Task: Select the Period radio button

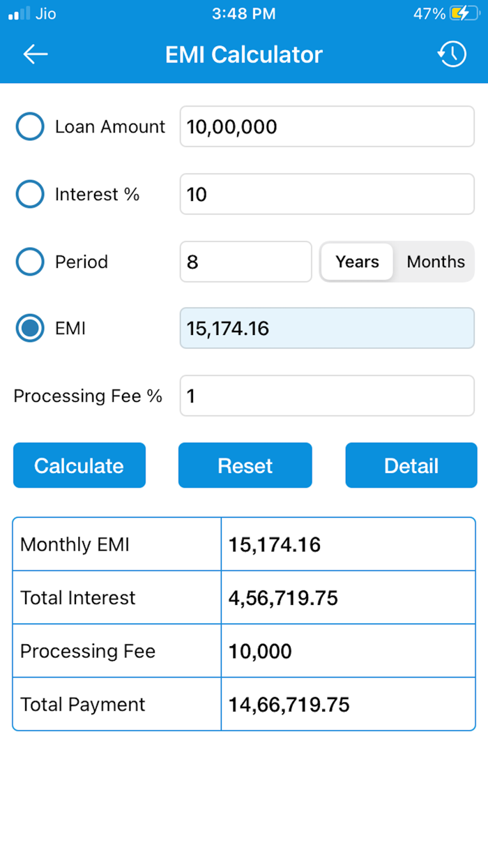Action: pyautogui.click(x=29, y=262)
